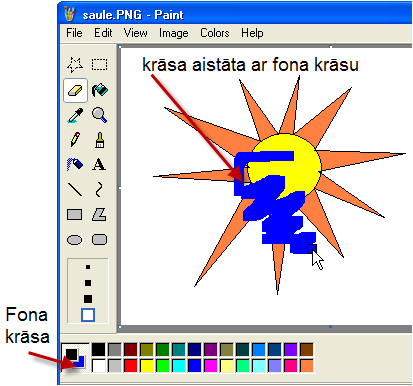Pick the Rectangle shape tool
This screenshot has width=413, height=386.
(75, 215)
